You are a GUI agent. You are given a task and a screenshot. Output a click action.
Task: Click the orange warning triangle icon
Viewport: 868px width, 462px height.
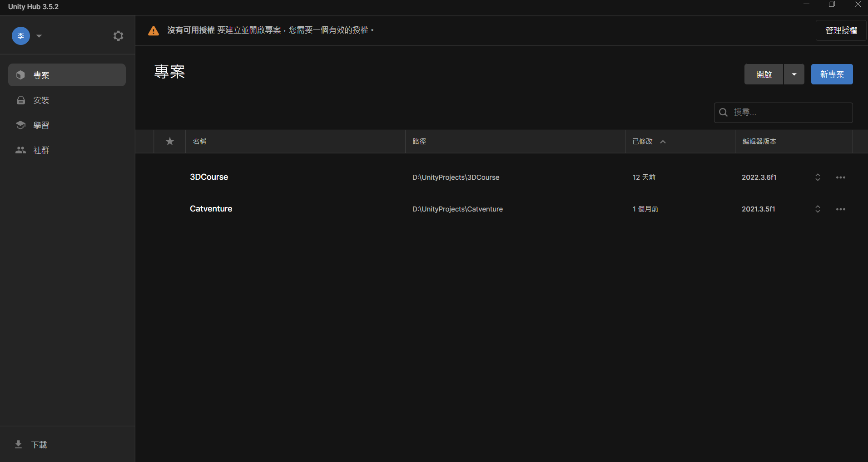click(x=154, y=30)
